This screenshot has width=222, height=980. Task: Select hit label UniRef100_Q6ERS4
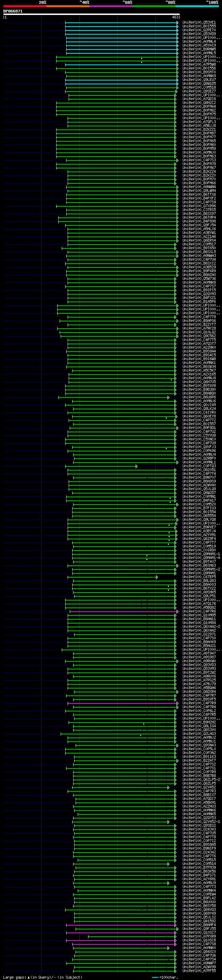tap(199, 241)
